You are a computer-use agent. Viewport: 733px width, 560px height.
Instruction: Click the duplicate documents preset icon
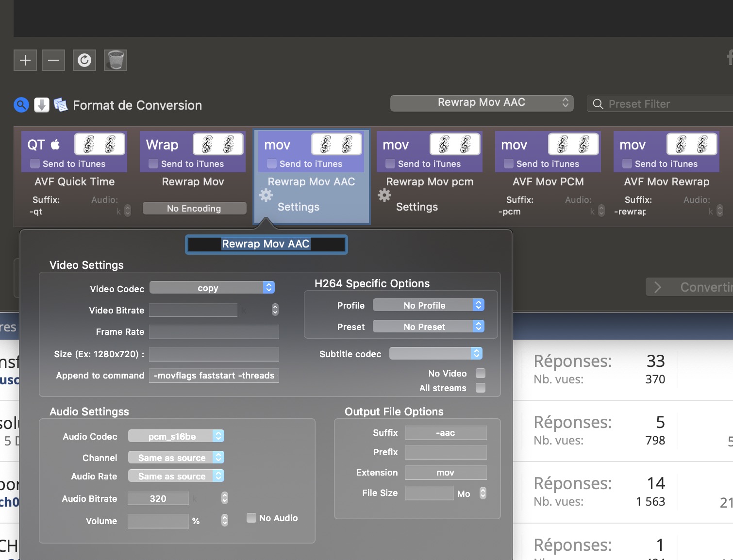(x=61, y=105)
